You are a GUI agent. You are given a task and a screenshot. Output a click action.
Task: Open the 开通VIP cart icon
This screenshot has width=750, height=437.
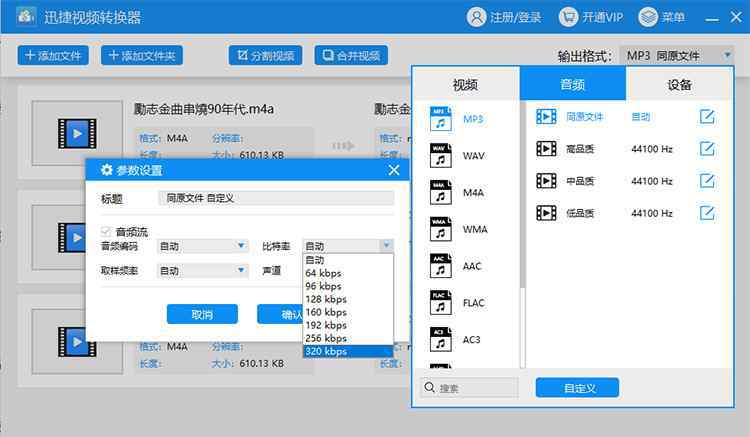coord(568,17)
